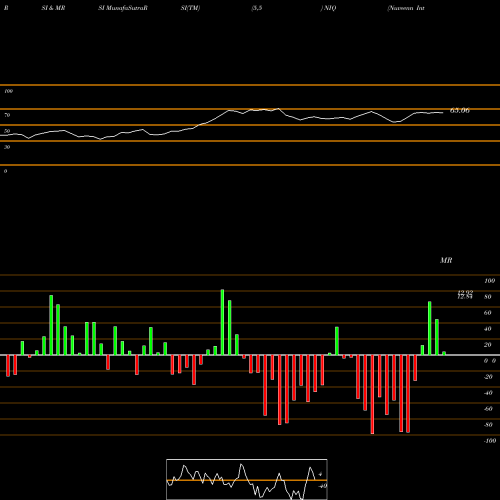Click the -80 label on MR axis
The width and height of the screenshot is (500, 500).
click(x=488, y=425)
